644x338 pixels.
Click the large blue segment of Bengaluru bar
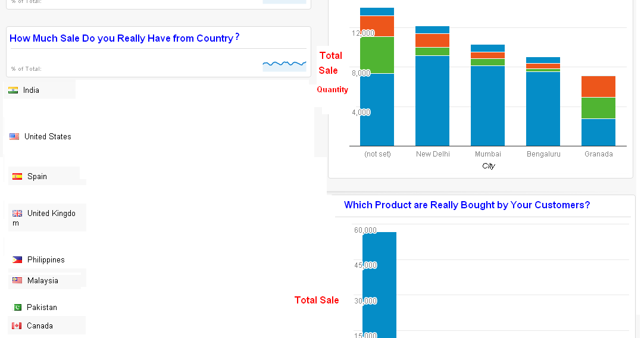click(543, 109)
